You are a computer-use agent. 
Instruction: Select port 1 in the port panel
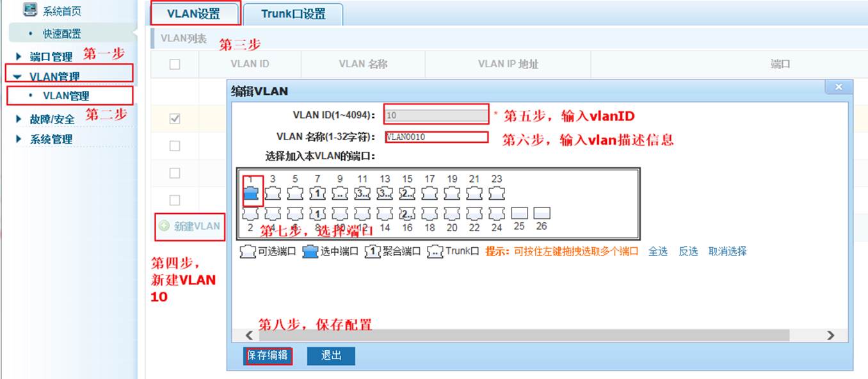coord(251,193)
